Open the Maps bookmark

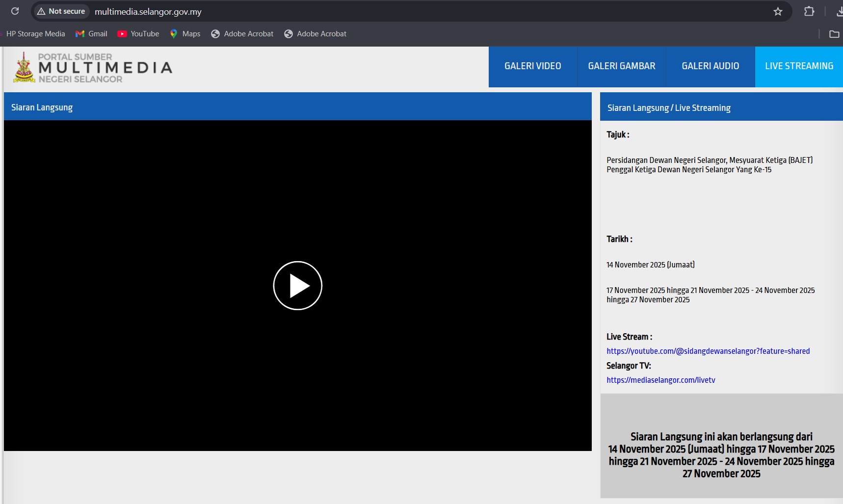click(185, 34)
